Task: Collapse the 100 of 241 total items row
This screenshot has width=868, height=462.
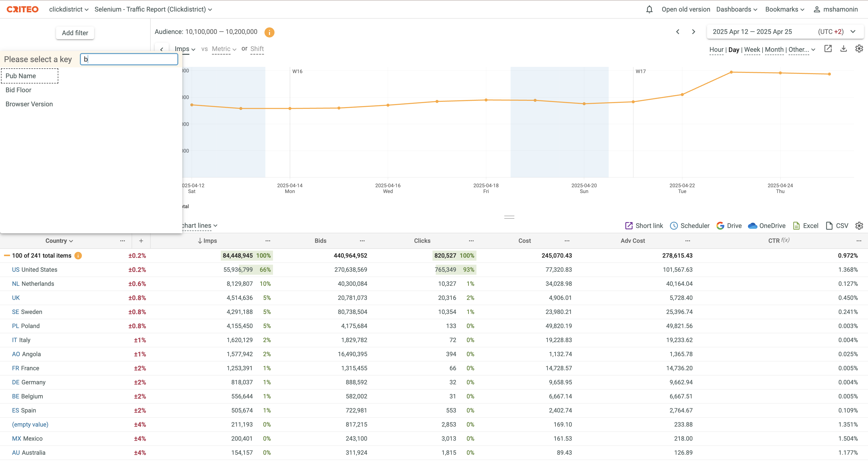Action: point(7,256)
